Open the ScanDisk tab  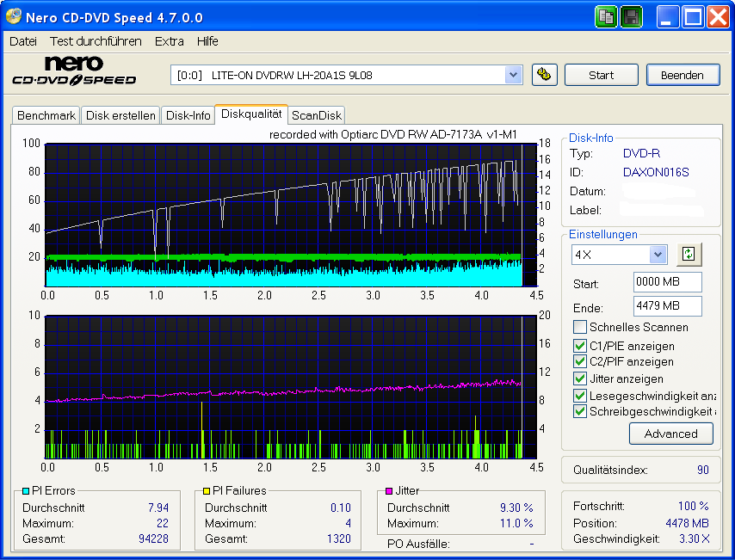coord(317,114)
